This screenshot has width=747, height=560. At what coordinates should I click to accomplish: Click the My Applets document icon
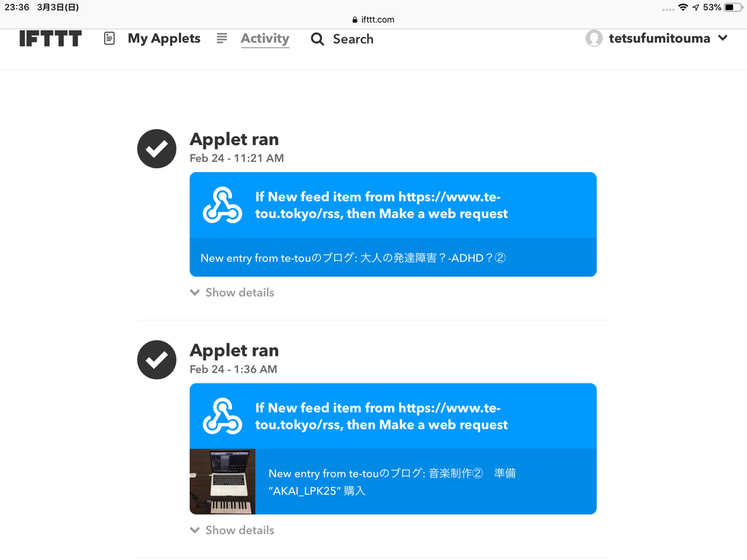coord(109,39)
